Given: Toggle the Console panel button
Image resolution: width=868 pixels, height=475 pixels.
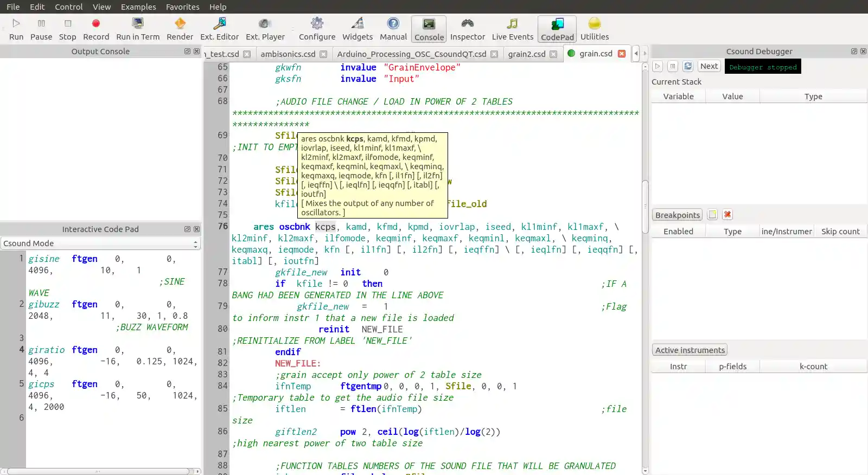Looking at the screenshot, I should (429, 29).
